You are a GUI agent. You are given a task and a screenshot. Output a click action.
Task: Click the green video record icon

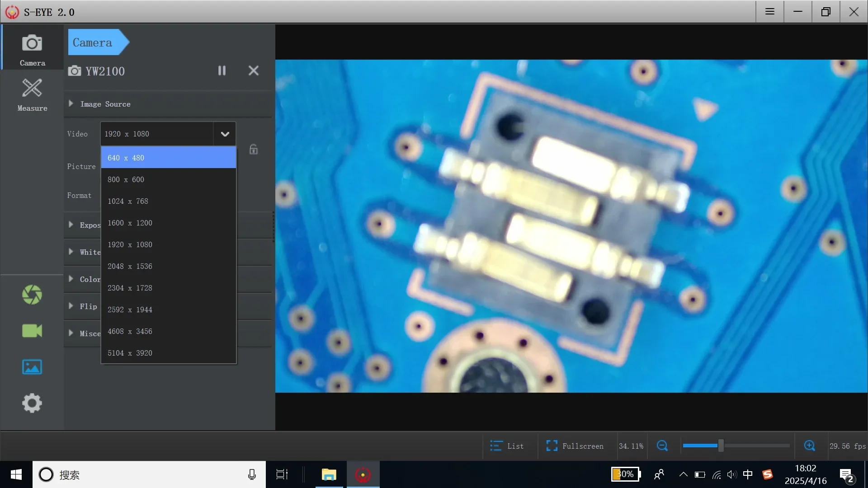(32, 331)
